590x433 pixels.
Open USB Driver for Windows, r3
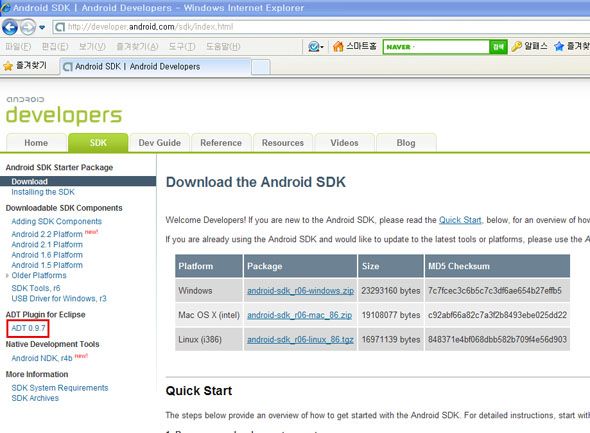(59, 298)
